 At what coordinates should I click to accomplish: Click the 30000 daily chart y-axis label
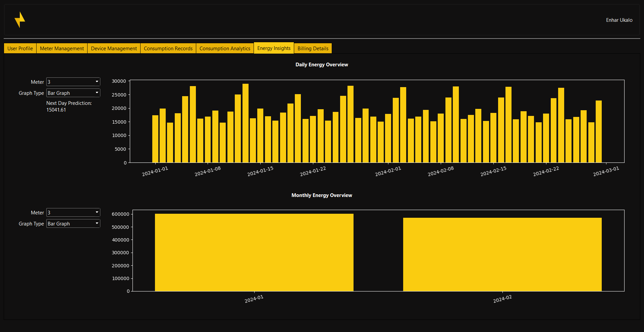(x=119, y=81)
